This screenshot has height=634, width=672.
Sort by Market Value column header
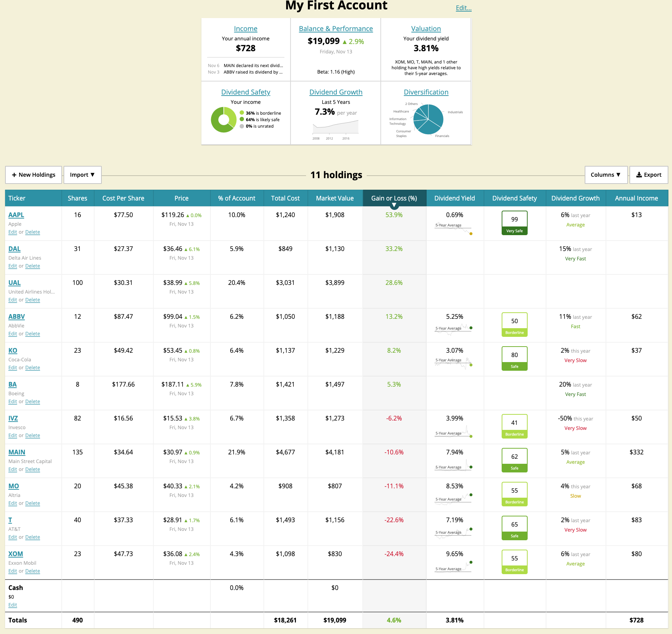click(x=335, y=198)
